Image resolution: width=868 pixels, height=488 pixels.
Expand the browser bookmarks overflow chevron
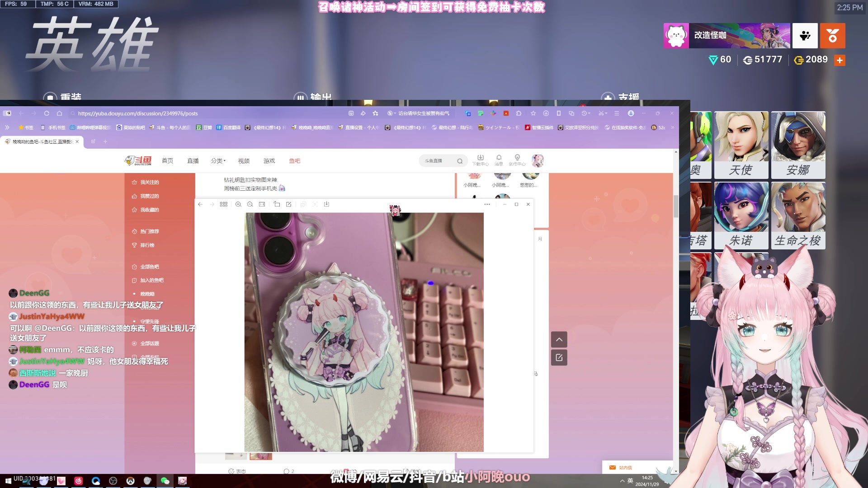point(673,127)
